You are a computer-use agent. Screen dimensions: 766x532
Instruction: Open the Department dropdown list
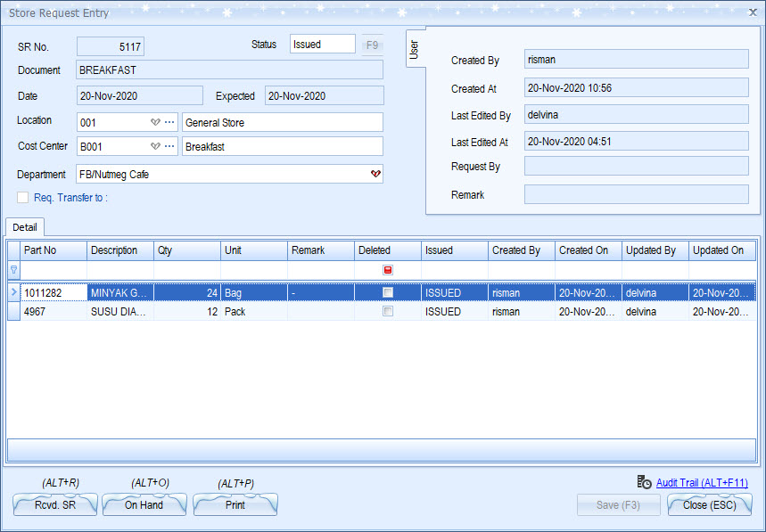[x=375, y=175]
